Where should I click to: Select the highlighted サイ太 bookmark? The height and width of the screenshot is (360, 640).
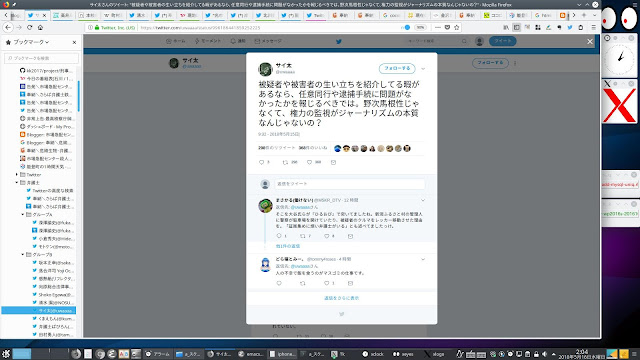39,311
